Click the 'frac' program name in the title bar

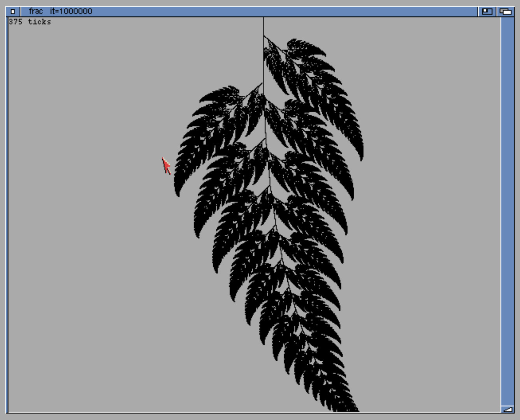[35, 11]
